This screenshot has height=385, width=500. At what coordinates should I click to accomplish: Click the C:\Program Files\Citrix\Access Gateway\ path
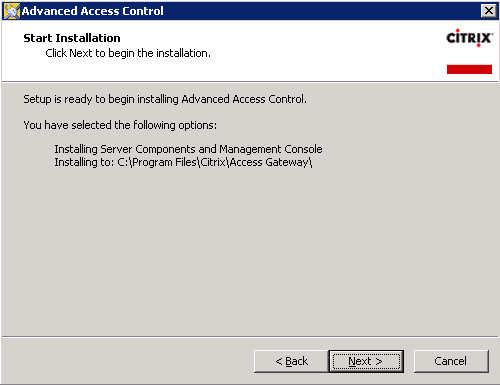pyautogui.click(x=215, y=162)
